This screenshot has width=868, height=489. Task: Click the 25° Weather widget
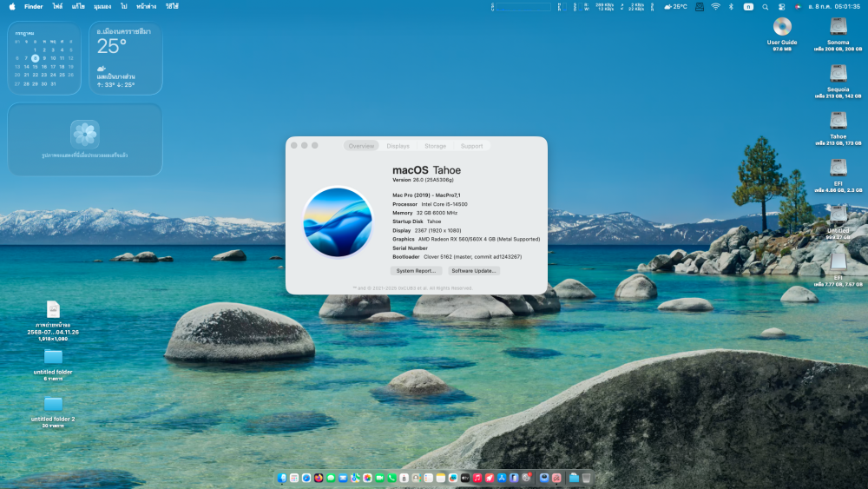tap(126, 58)
